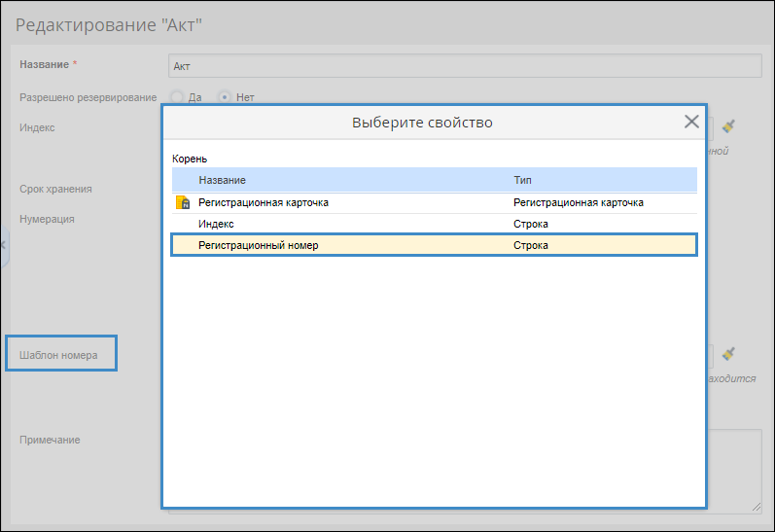Click the "Корень" breadcrumb link
Image resolution: width=775 pixels, height=532 pixels.
tap(190, 159)
